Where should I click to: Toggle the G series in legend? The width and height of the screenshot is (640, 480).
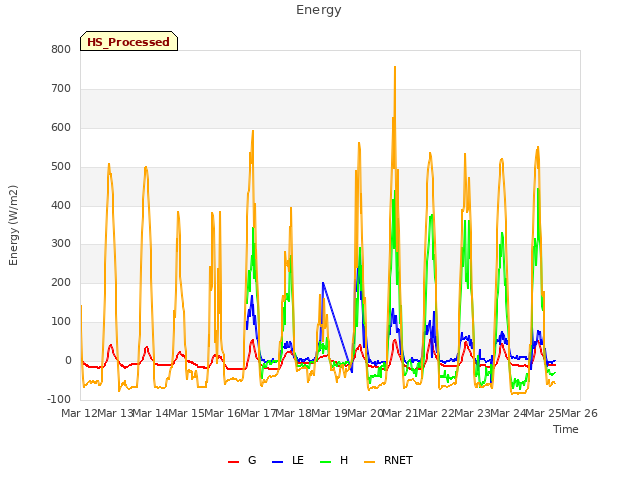click(x=242, y=460)
